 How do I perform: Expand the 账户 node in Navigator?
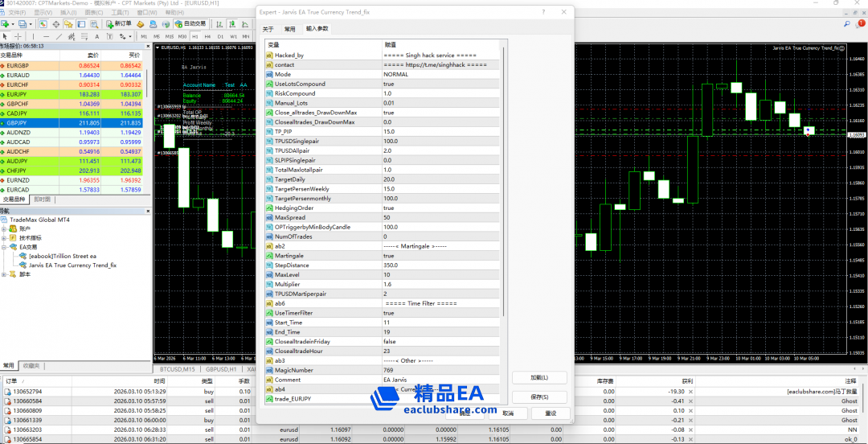click(5, 228)
